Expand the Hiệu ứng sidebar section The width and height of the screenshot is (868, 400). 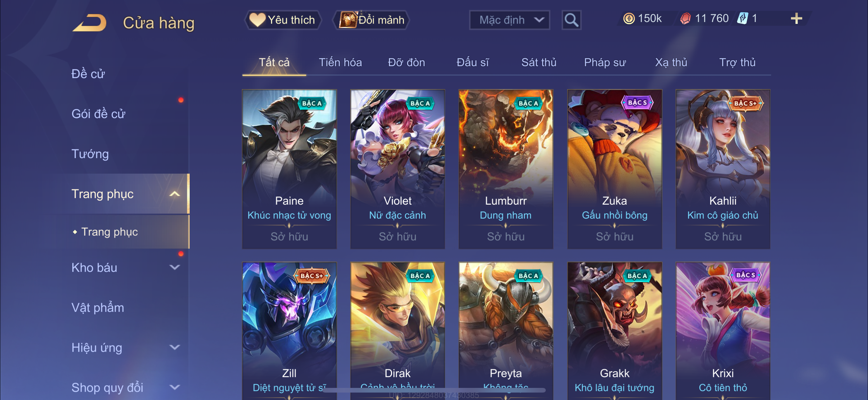pyautogui.click(x=174, y=348)
